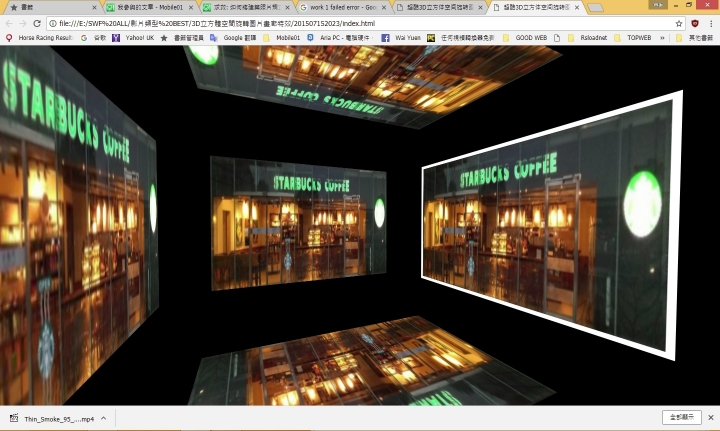The width and height of the screenshot is (720, 431).
Task: Close the 'work 1 failed error' tab
Action: coord(383,7)
